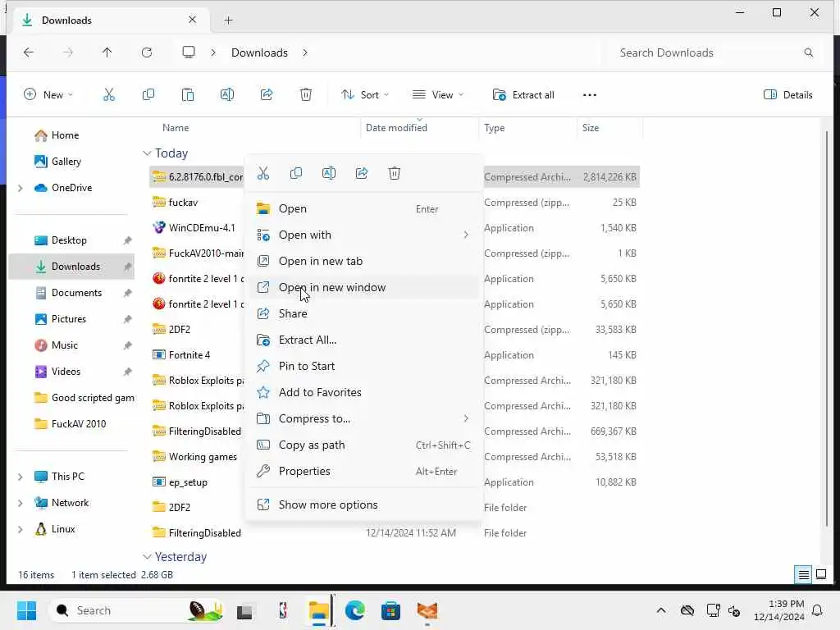Click the Share icon in the context menu

click(x=362, y=173)
